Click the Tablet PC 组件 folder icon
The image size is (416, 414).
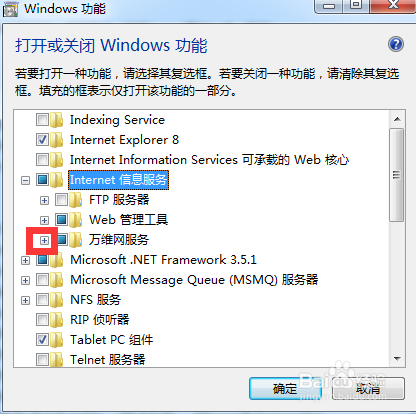[x=57, y=340]
